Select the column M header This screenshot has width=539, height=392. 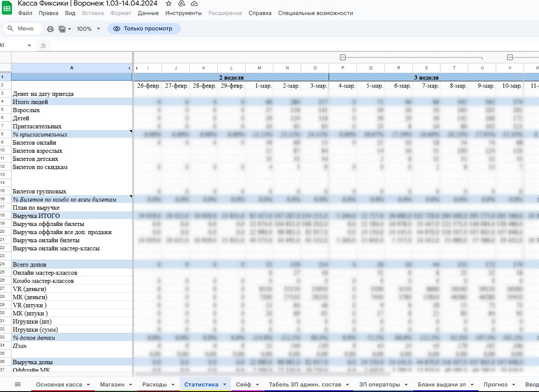(259, 68)
